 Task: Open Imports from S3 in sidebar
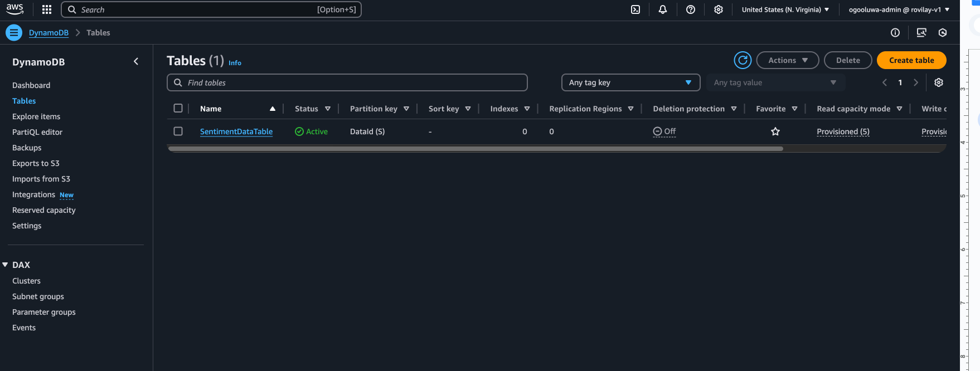tap(41, 179)
